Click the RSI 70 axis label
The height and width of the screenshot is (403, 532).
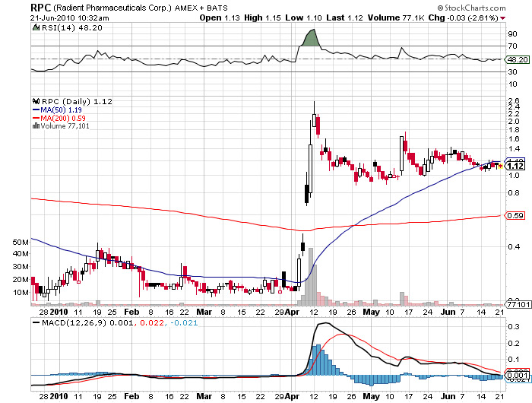click(513, 46)
